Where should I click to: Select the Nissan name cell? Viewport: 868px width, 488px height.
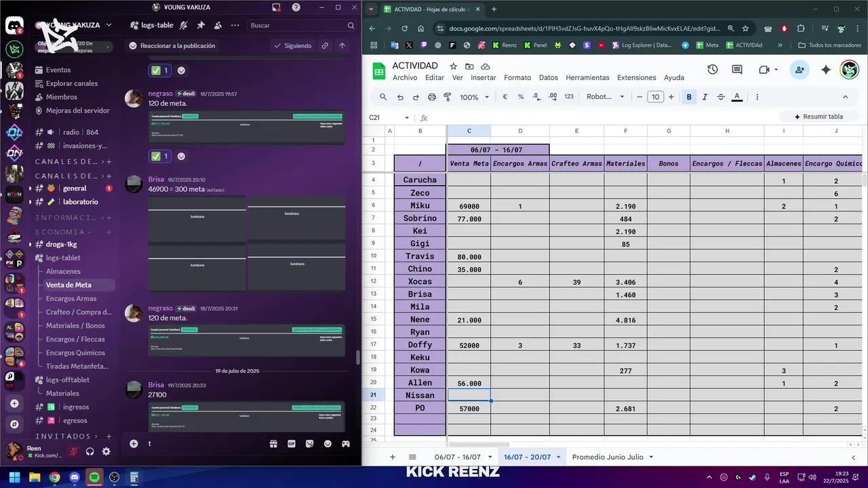click(x=420, y=395)
